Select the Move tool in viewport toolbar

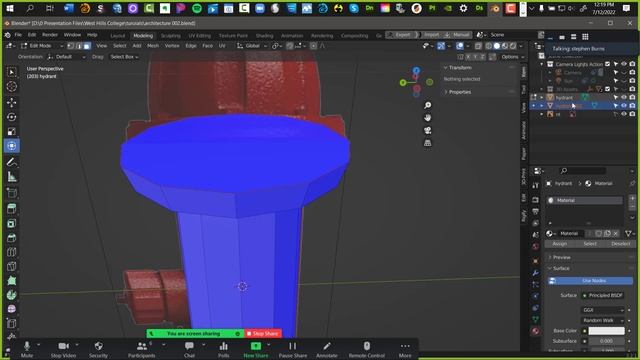(12, 102)
